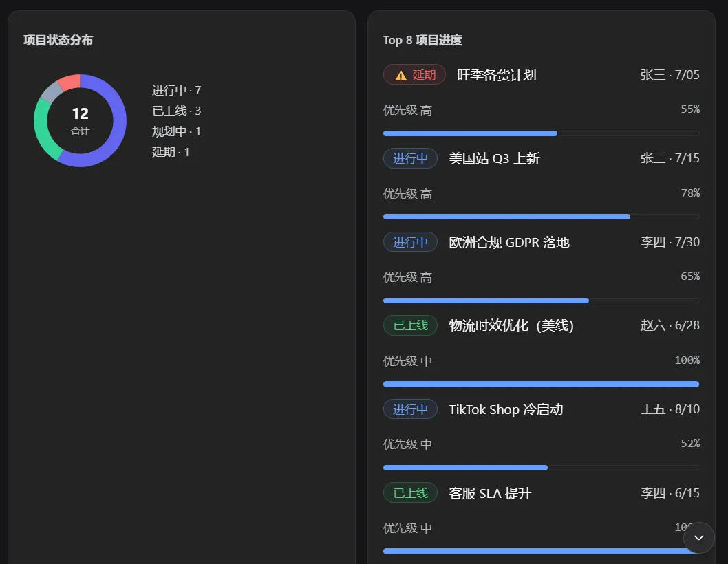Select the 规划中 · 1 legend entry
The width and height of the screenshot is (728, 564).
pos(176,131)
